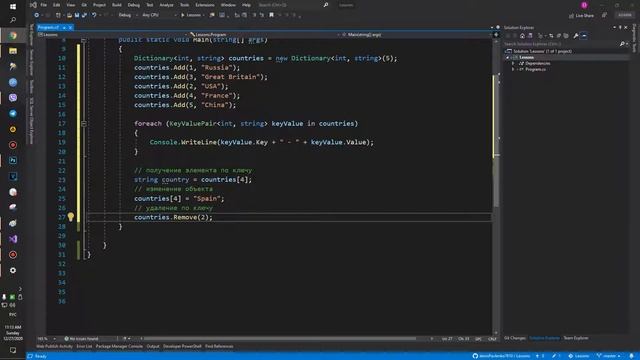640x360 pixels.
Task: Click the Save All toolbar icon
Action: coord(84,15)
